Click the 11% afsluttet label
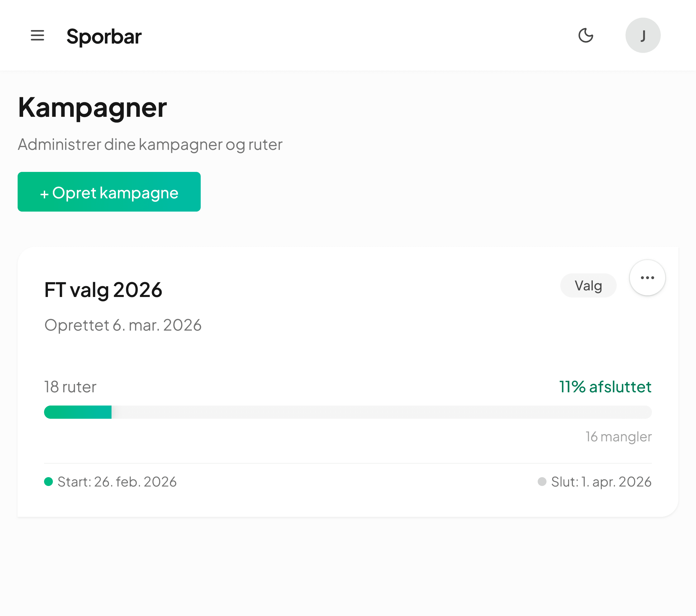696x616 pixels. [x=605, y=387]
